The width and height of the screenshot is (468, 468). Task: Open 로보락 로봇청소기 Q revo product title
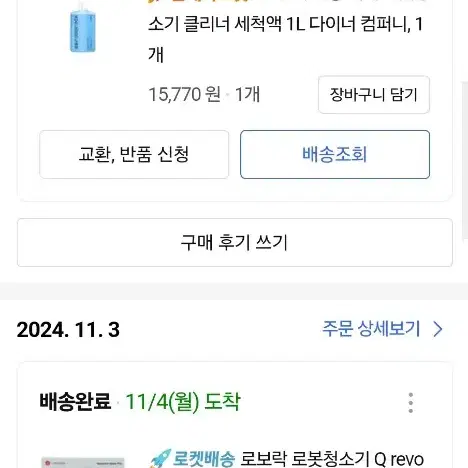coord(332,459)
